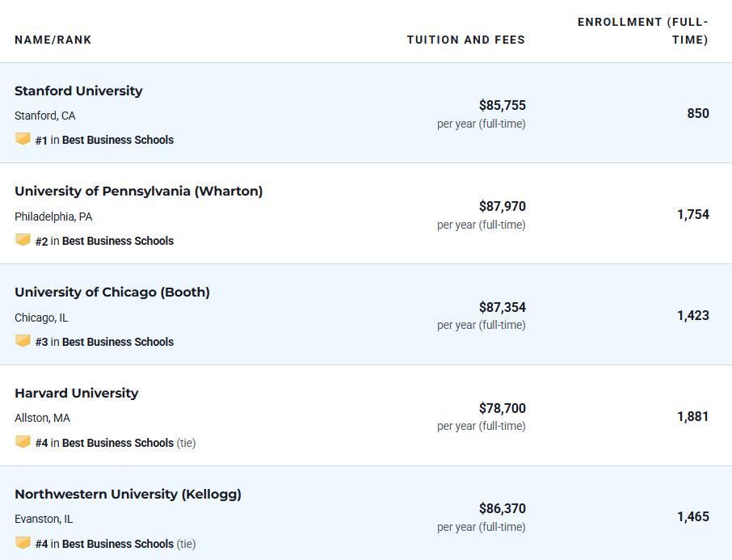Click Best Business Schools link under Wharton
The height and width of the screenshot is (560, 732).
pos(118,241)
